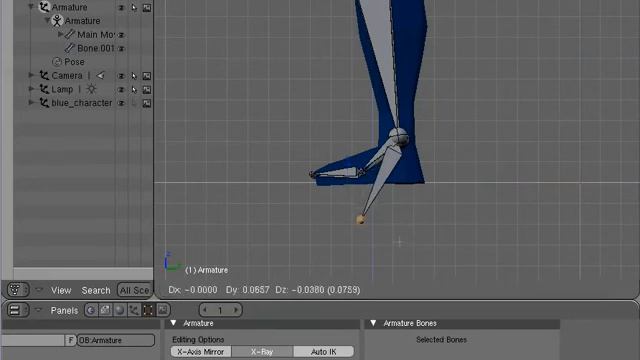640x360 pixels.
Task: Toggle renderability icon for Lamp row
Action: click(147, 89)
